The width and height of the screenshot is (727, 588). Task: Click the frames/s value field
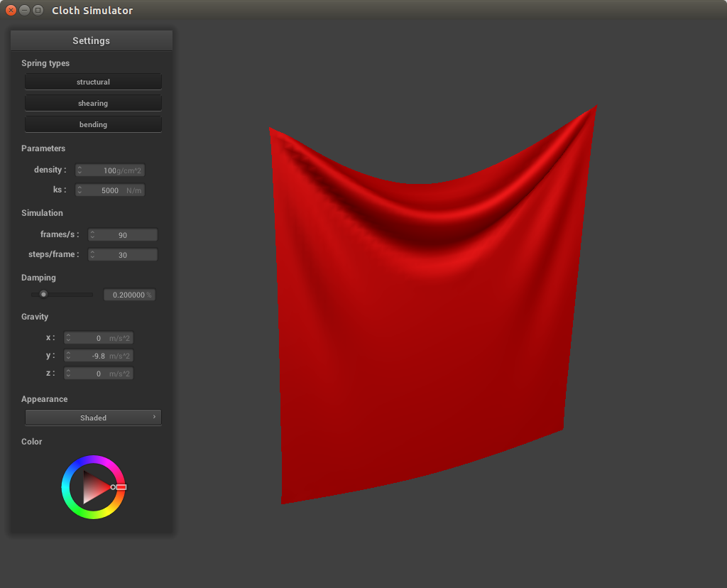(x=123, y=235)
